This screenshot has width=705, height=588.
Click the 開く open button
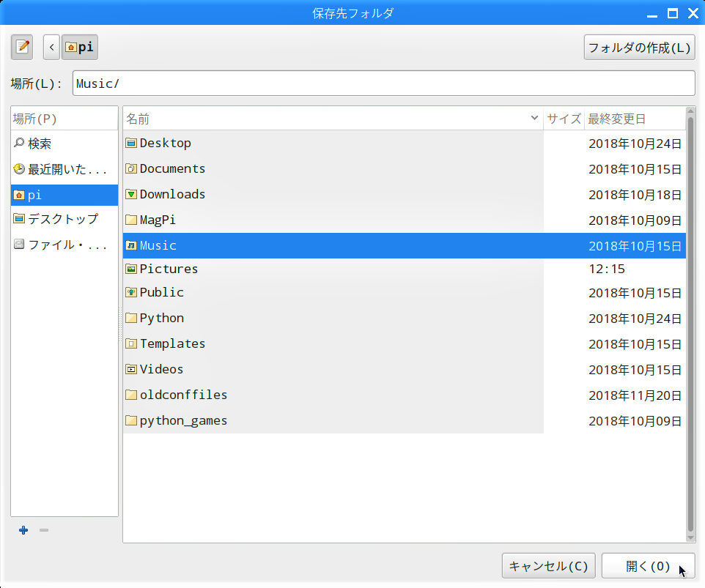[x=648, y=566]
